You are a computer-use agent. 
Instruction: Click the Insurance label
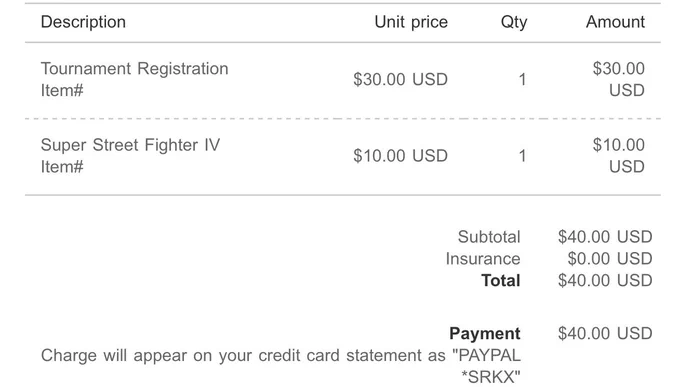click(483, 259)
